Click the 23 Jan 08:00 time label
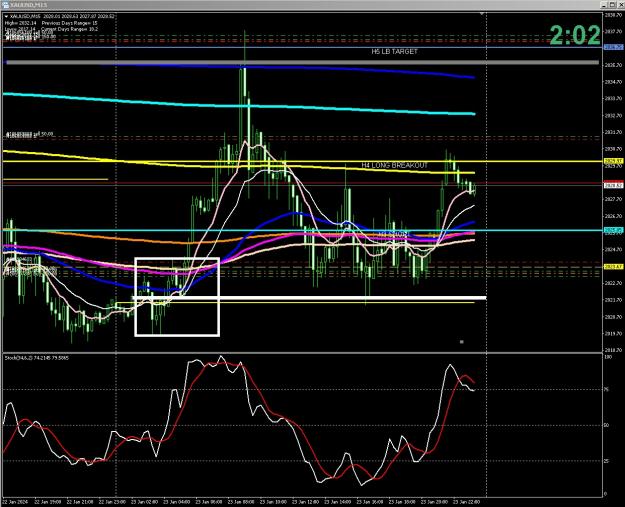The height and width of the screenshot is (507, 625). click(241, 502)
